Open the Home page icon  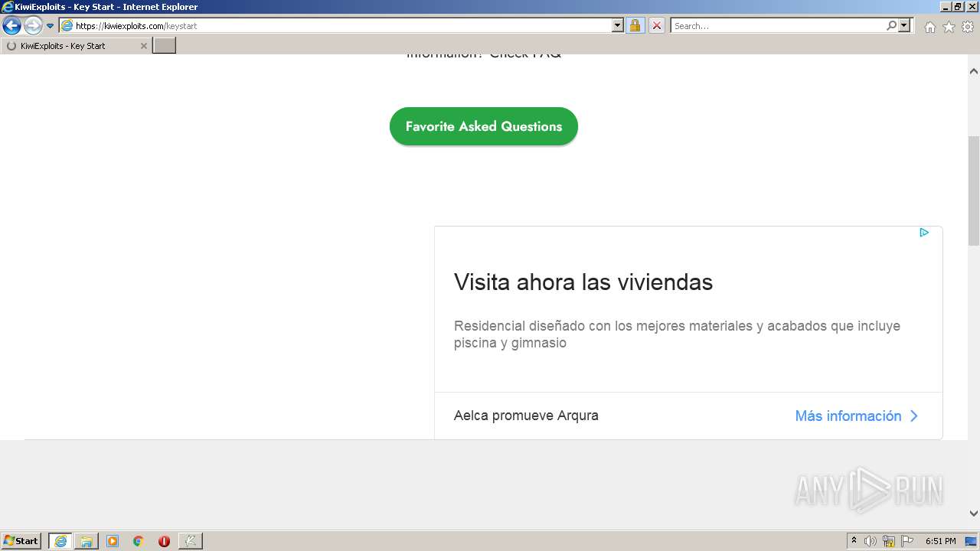point(929,27)
